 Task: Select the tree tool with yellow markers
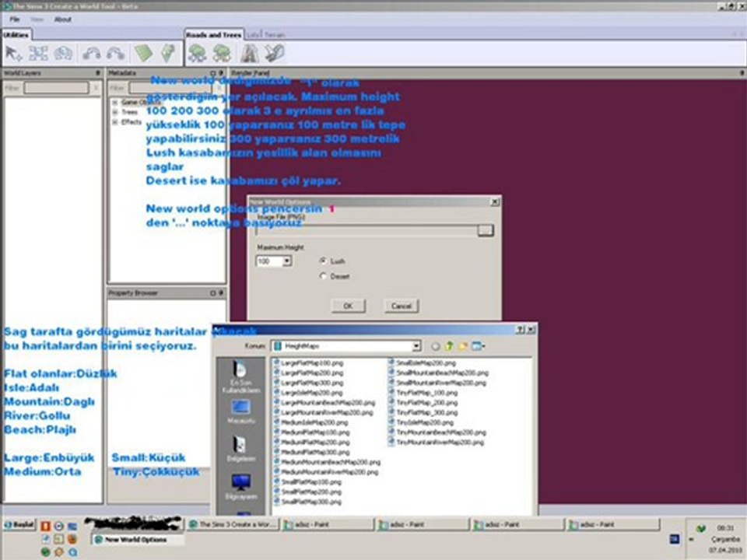coord(222,54)
